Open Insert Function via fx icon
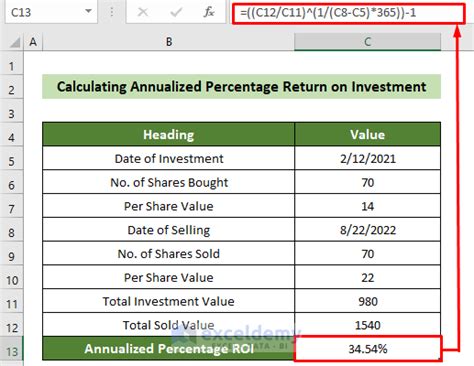The image size is (474, 366). point(209,12)
